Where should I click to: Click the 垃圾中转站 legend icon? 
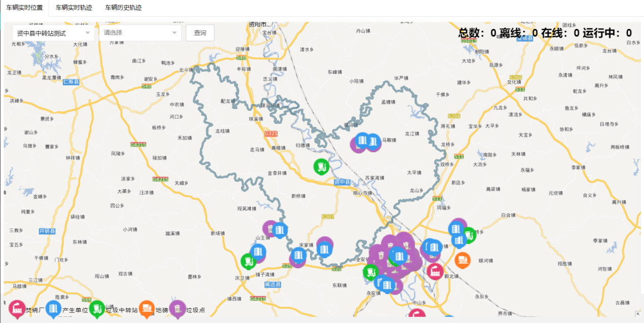point(97,309)
